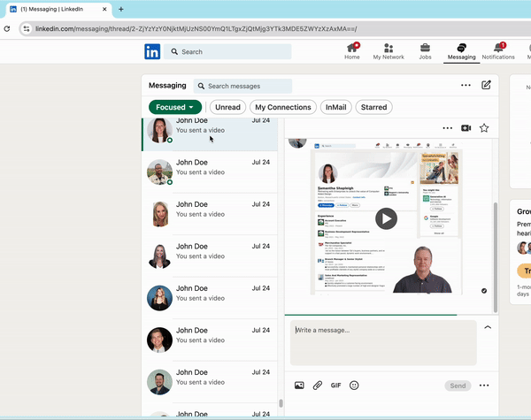Click the Search messages field
Viewport: 531px width, 420px height.
(242, 86)
